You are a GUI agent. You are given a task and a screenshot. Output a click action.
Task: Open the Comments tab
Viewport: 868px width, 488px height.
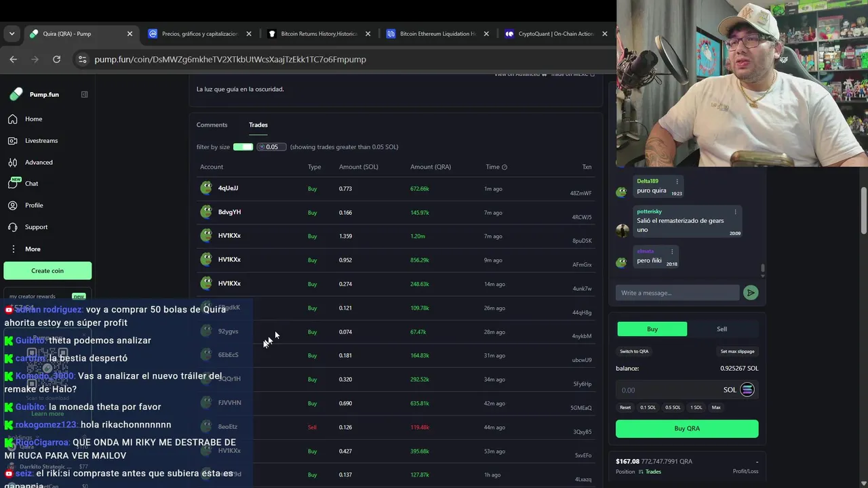[212, 125]
